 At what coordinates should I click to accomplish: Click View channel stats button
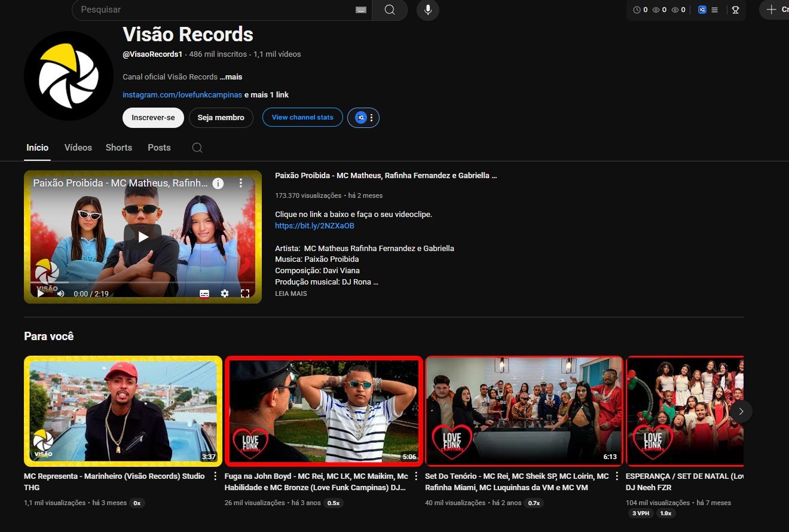click(302, 118)
